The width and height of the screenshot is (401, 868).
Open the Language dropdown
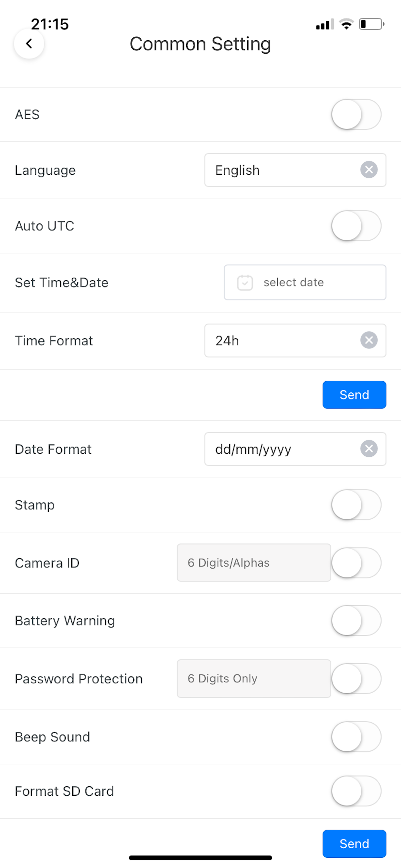[x=295, y=170]
